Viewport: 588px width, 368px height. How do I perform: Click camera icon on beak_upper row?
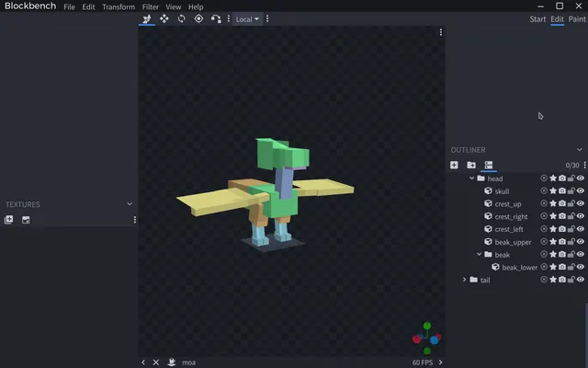pos(562,241)
